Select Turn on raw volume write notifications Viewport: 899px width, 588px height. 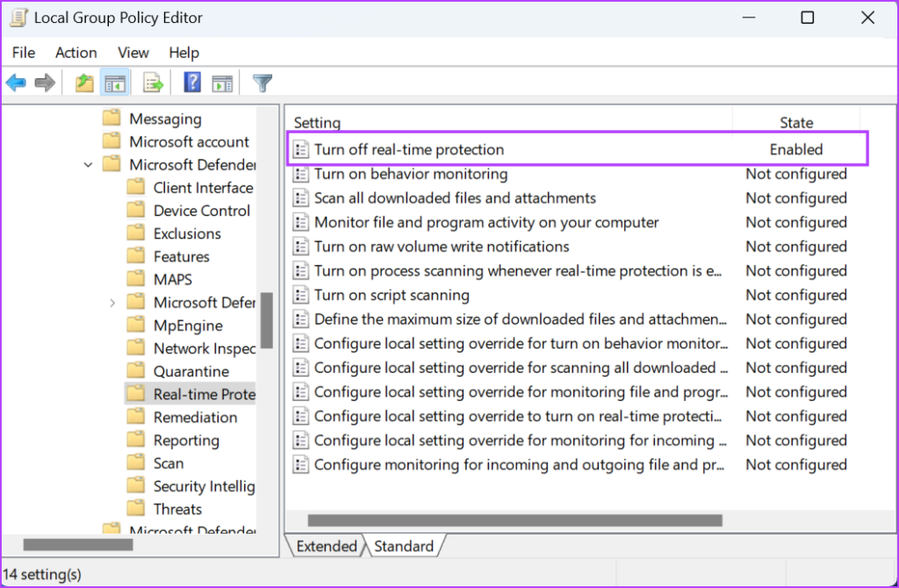[442, 247]
